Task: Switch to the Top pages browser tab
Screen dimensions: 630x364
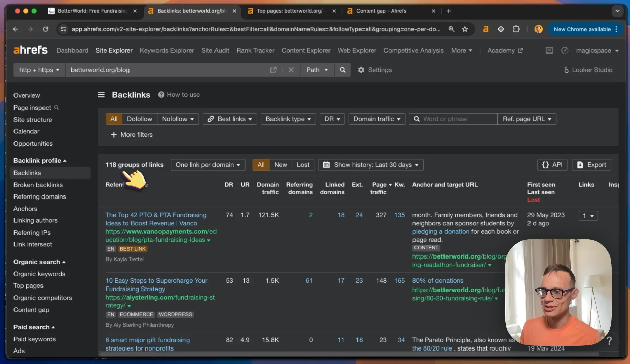Action: tap(292, 11)
